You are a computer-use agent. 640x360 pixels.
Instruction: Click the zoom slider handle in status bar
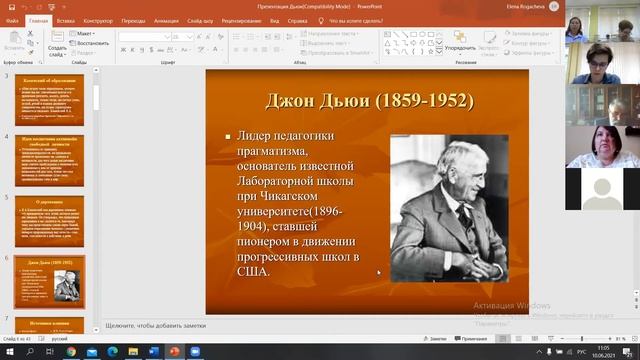[582, 338]
